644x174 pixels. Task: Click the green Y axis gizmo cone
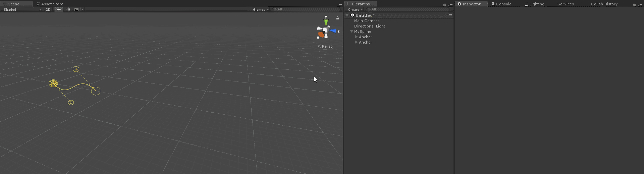[x=326, y=23]
